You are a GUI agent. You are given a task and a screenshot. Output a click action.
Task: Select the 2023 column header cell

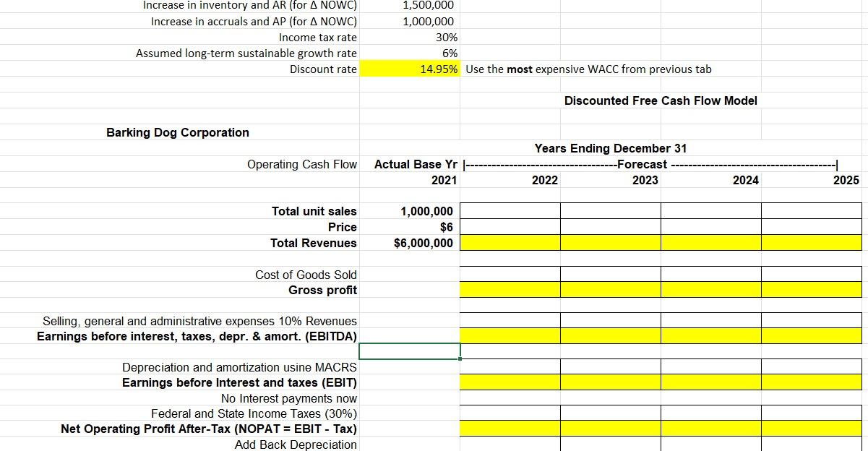point(648,180)
